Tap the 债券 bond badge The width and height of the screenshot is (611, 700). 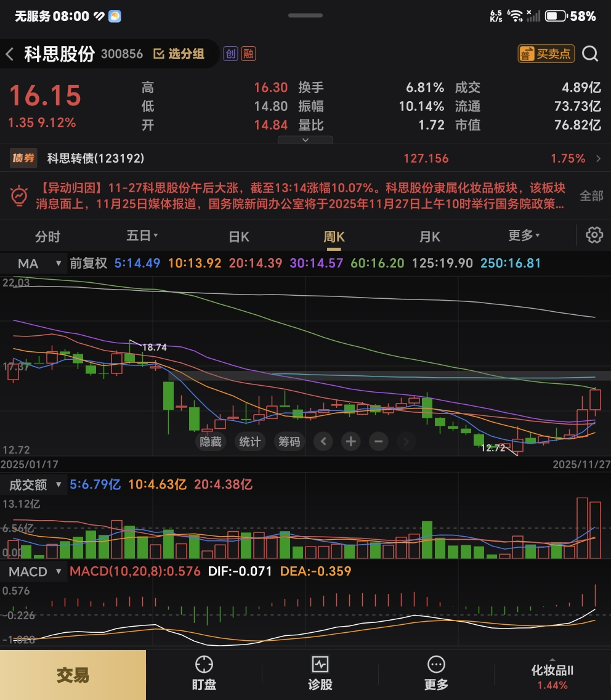(23, 158)
